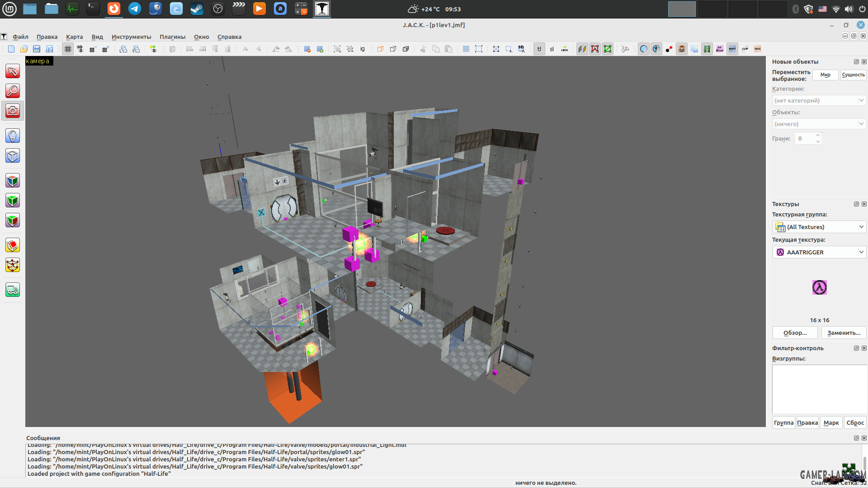Open the Linux Mint start menu
The image size is (868, 488).
tap(9, 9)
